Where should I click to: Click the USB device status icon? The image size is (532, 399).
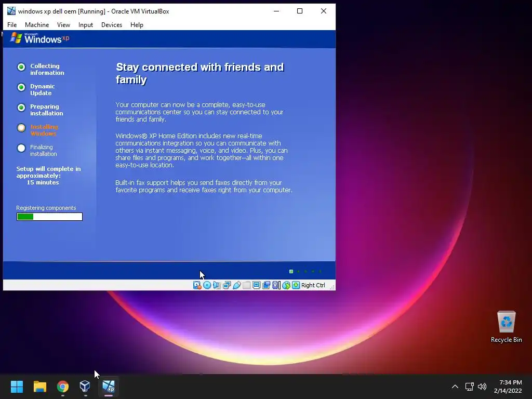[x=237, y=285]
